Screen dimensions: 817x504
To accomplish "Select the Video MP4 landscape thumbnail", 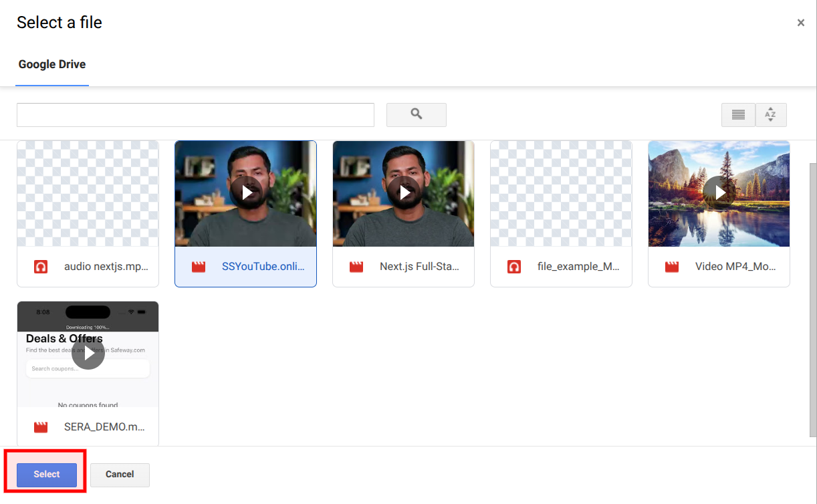I will coord(719,193).
